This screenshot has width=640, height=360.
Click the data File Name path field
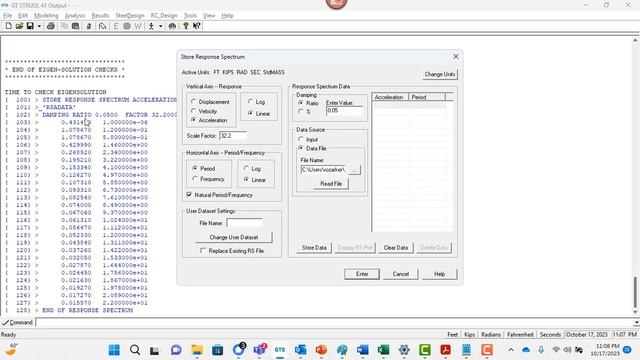coord(323,170)
